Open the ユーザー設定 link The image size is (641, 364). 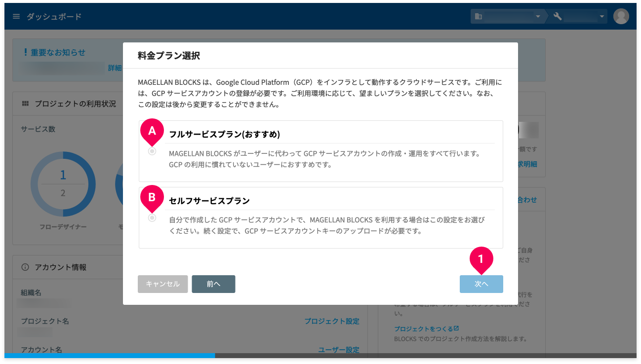tap(339, 350)
